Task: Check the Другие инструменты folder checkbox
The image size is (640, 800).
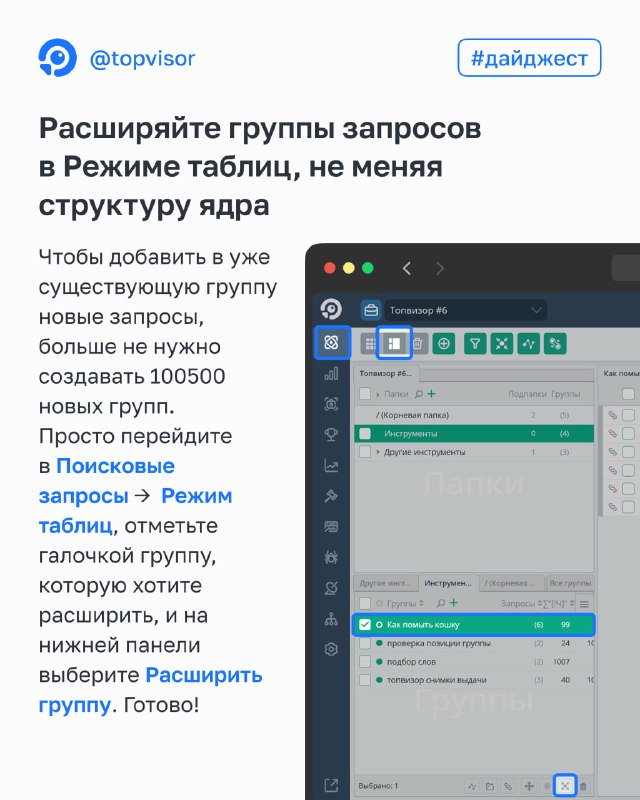Action: click(x=365, y=452)
